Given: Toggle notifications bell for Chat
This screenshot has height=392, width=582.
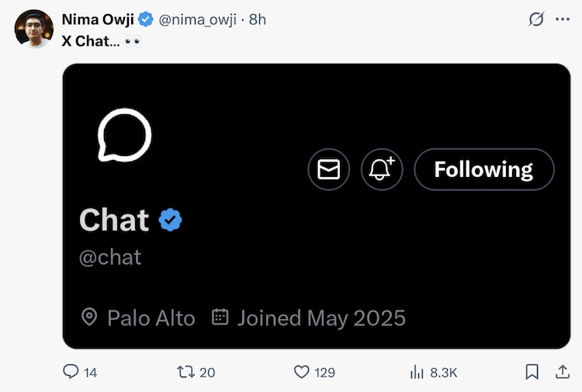Looking at the screenshot, I should click(x=382, y=169).
